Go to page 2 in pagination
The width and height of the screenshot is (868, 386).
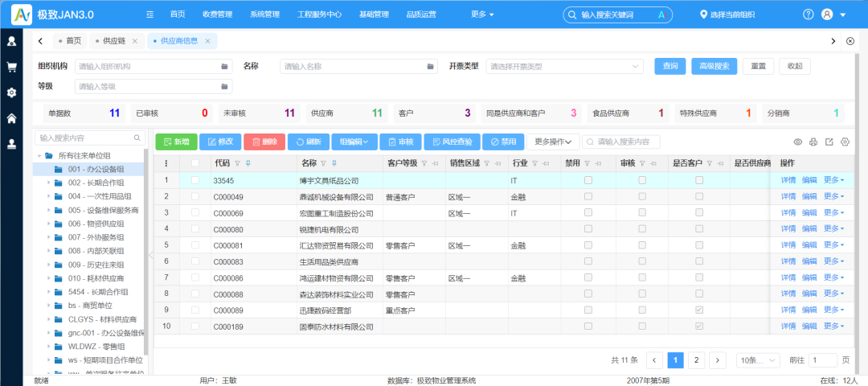696,360
